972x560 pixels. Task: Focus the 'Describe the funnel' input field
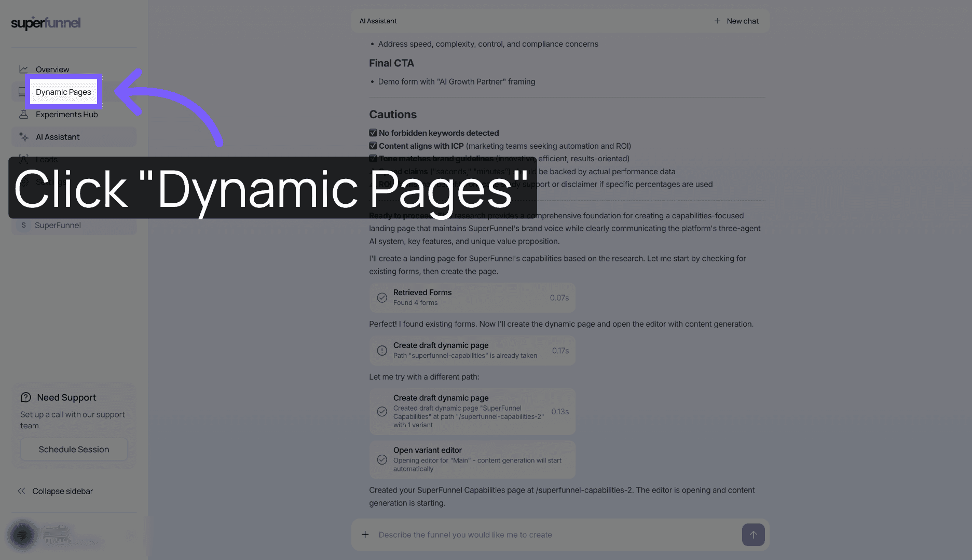[x=555, y=535]
